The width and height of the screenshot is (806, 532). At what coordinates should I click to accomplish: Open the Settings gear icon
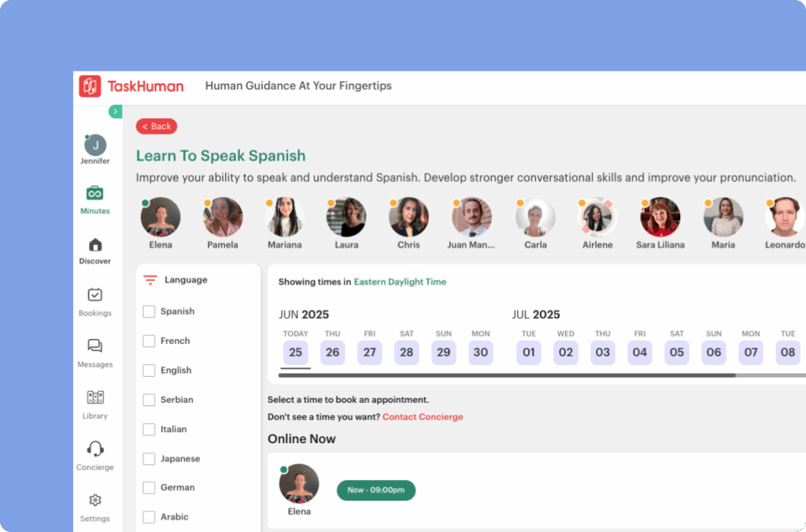(x=94, y=501)
